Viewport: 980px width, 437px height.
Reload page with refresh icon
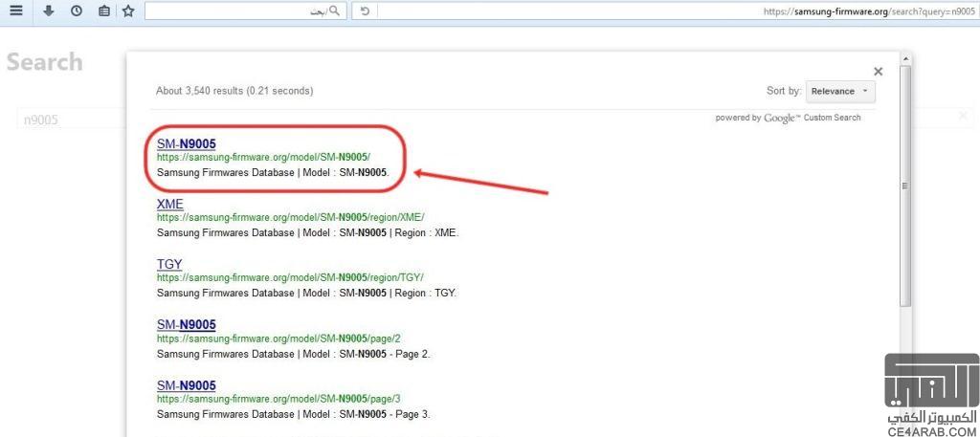(365, 11)
